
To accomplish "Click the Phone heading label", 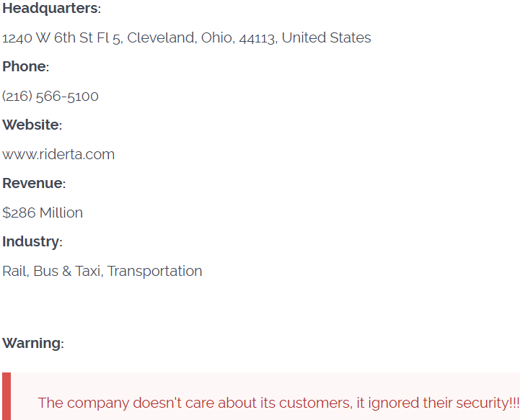I will (25, 67).
